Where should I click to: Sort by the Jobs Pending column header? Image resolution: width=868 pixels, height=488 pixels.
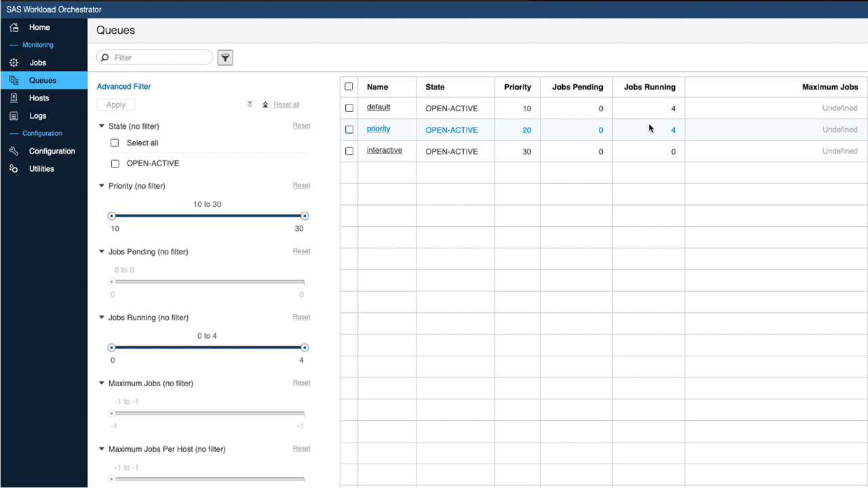coord(577,87)
